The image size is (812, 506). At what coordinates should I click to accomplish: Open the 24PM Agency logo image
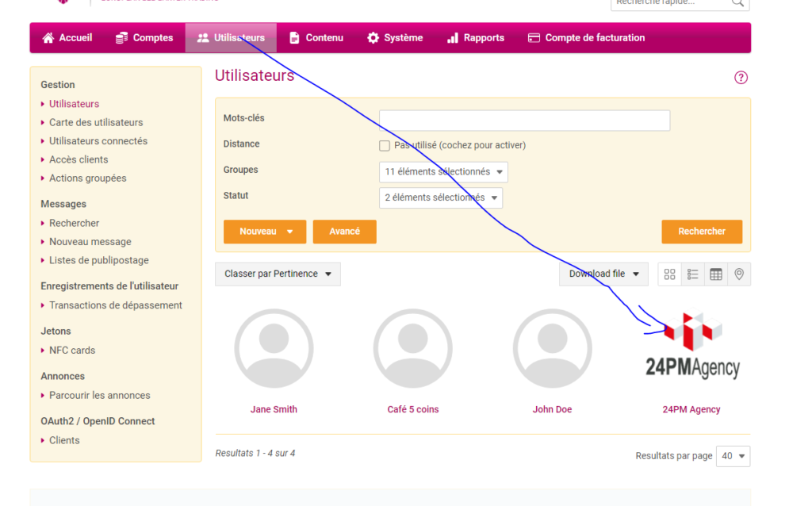coord(691,346)
